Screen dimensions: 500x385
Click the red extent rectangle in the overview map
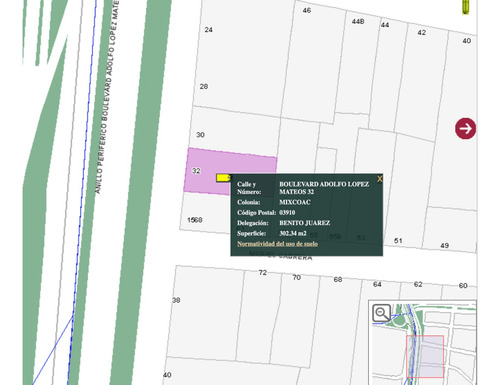425,356
